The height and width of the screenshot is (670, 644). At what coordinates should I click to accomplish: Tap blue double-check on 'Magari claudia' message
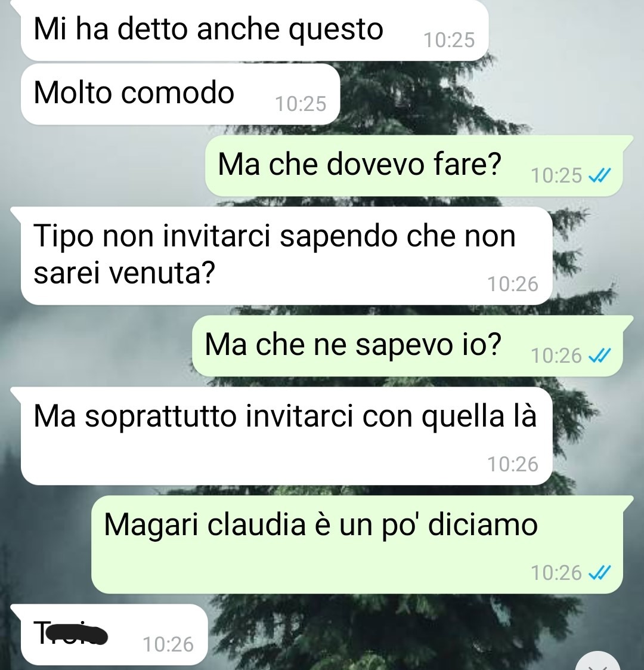[600, 573]
